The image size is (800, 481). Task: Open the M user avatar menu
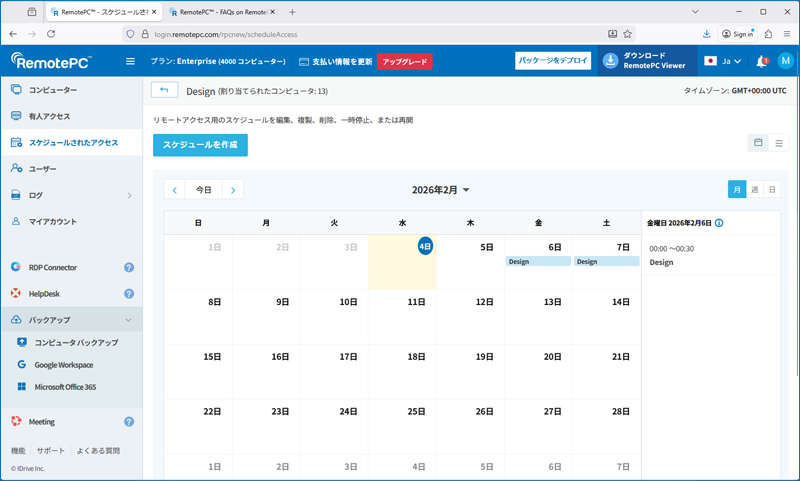point(785,61)
